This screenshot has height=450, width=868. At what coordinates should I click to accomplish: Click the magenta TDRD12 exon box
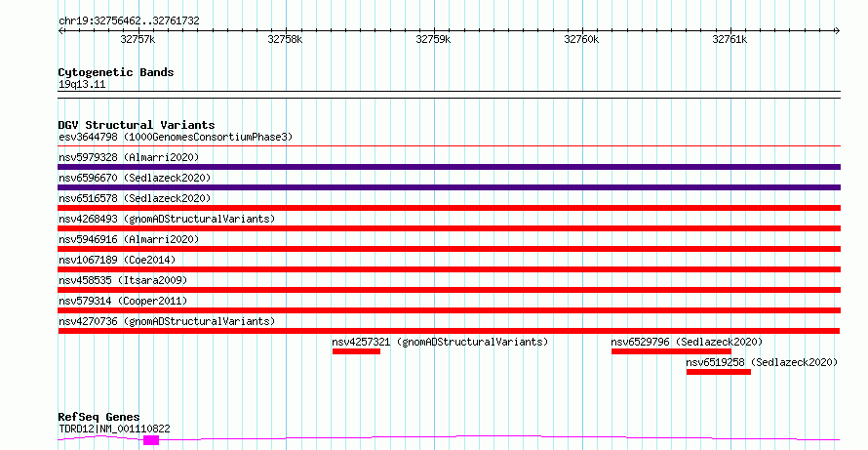coord(151,440)
